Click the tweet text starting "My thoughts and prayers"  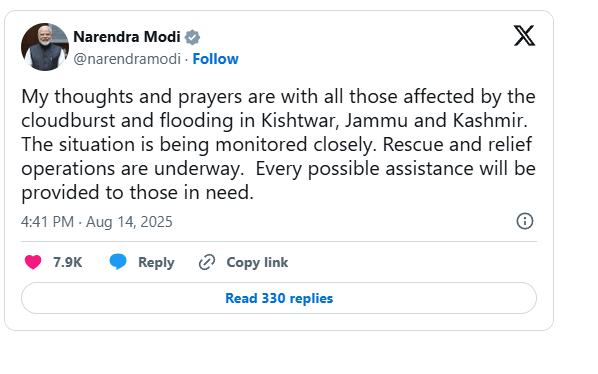(278, 144)
